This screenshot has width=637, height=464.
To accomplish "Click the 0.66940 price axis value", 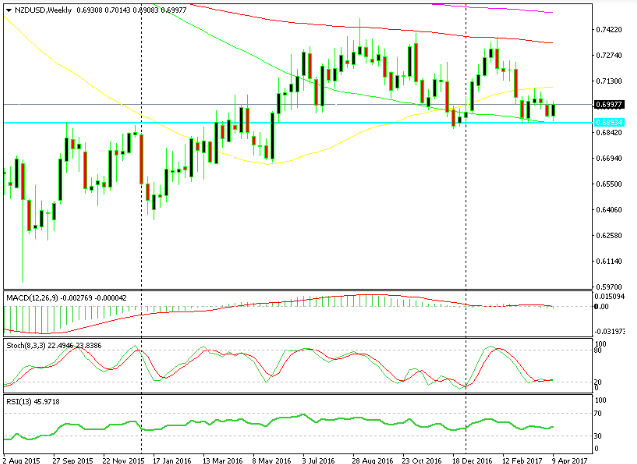I will click(609, 158).
